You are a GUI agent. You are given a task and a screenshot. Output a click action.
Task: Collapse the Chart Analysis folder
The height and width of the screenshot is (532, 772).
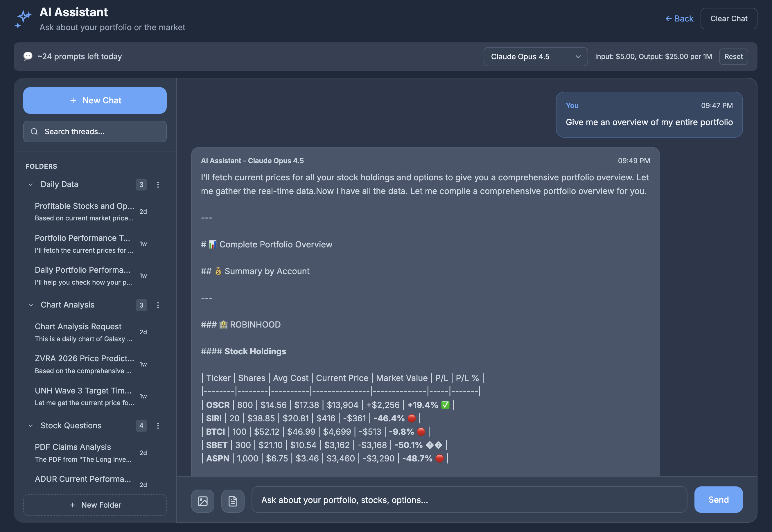[x=31, y=305]
